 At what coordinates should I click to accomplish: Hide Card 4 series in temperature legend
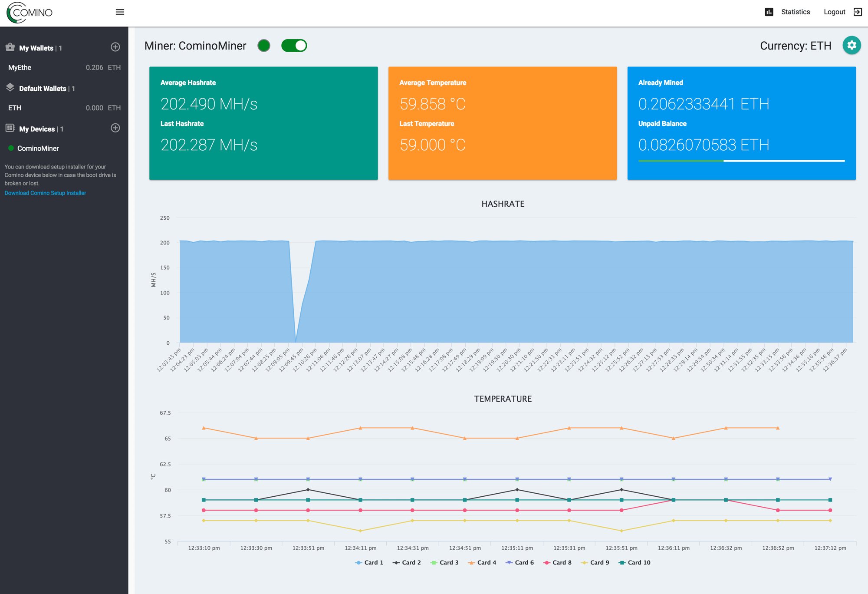point(482,563)
